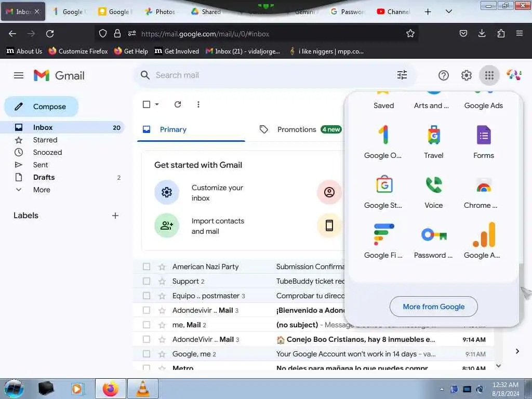Toggle the main menu hamburger icon
The image size is (532, 399).
(19, 75)
